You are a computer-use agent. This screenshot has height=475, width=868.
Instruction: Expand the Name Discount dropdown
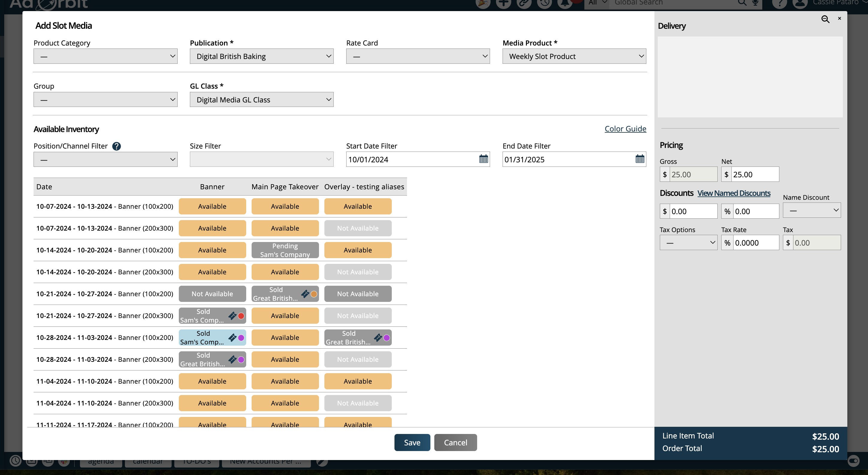(x=812, y=211)
